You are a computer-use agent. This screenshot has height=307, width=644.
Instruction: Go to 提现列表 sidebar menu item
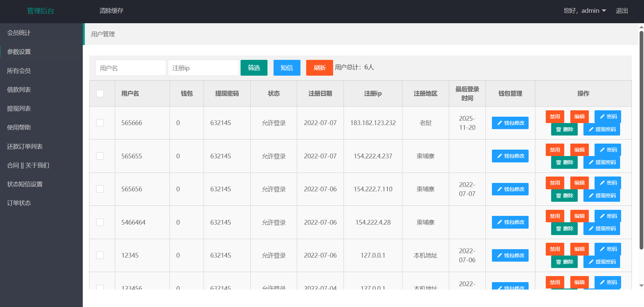coord(19,109)
